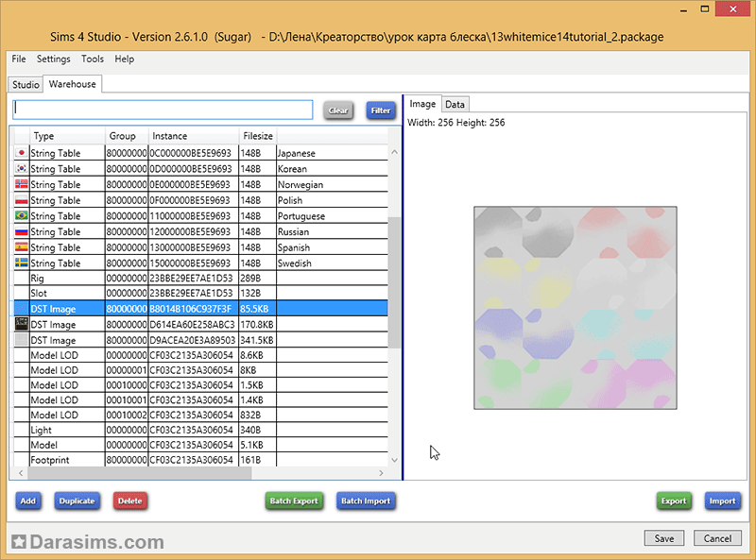Screen dimensions: 756x560
Task: Click the Add button
Action: pos(28,501)
